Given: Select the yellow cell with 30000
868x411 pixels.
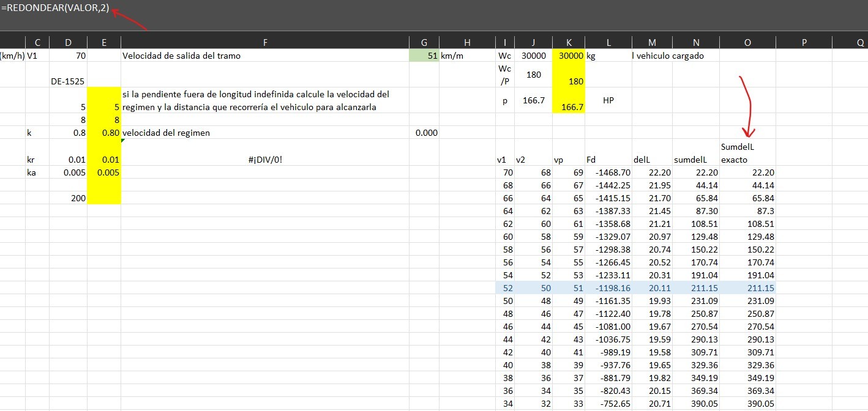Looking at the screenshot, I should pyautogui.click(x=569, y=56).
